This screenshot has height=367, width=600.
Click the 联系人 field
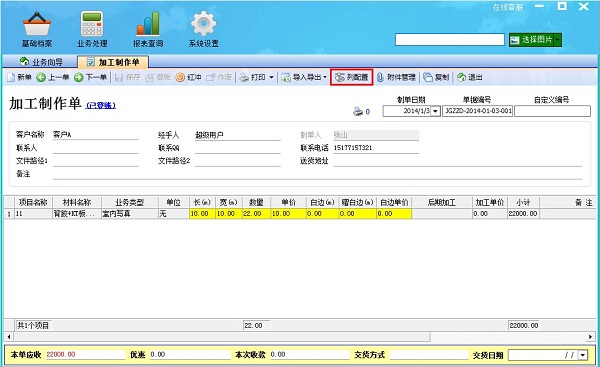[x=95, y=148]
